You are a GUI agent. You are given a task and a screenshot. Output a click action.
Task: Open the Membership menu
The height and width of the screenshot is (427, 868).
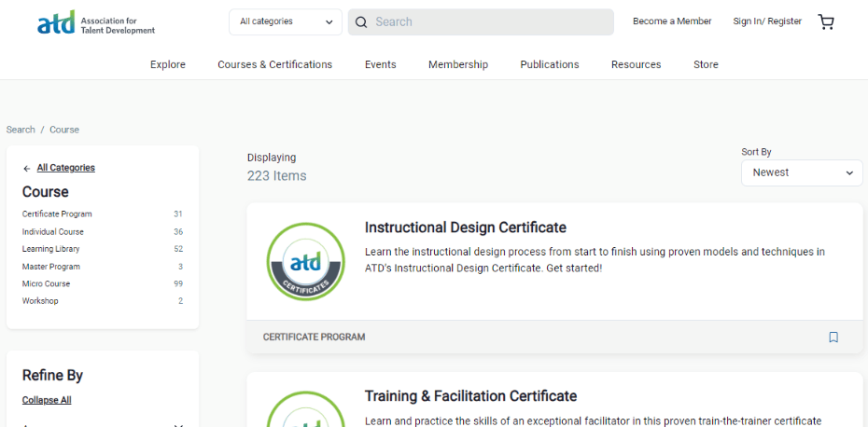coord(458,64)
